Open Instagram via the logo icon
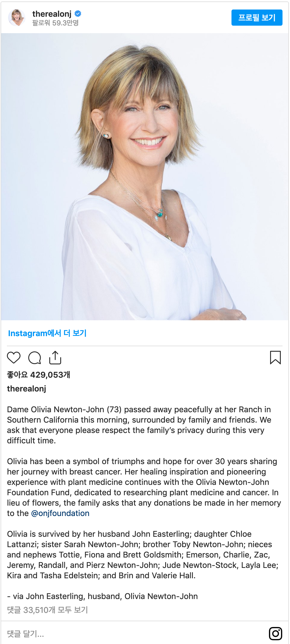 276,634
